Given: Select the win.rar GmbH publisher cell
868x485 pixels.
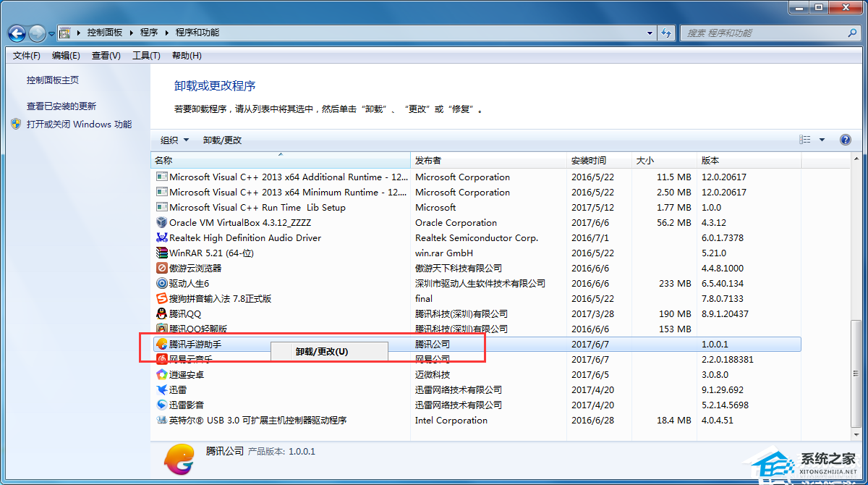Looking at the screenshot, I should click(444, 253).
